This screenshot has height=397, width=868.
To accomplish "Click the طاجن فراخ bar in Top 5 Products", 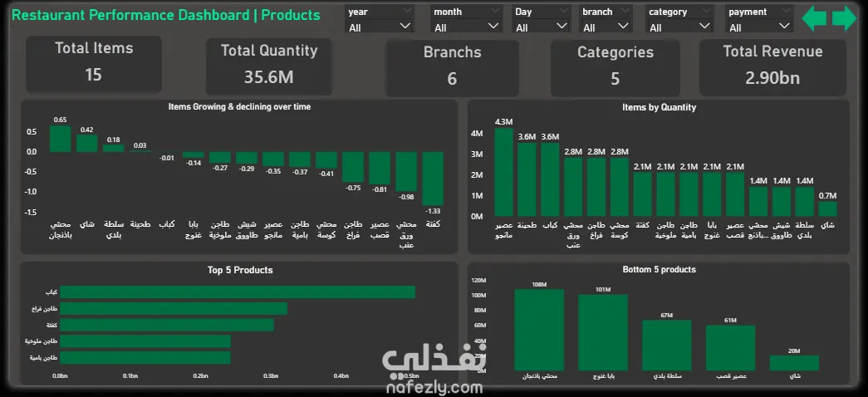I will point(174,308).
